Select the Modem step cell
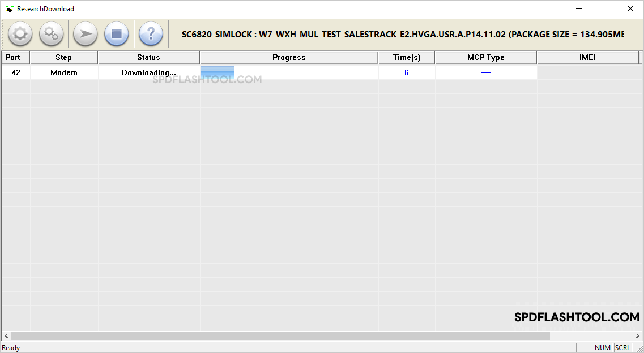644x353 pixels. [64, 72]
